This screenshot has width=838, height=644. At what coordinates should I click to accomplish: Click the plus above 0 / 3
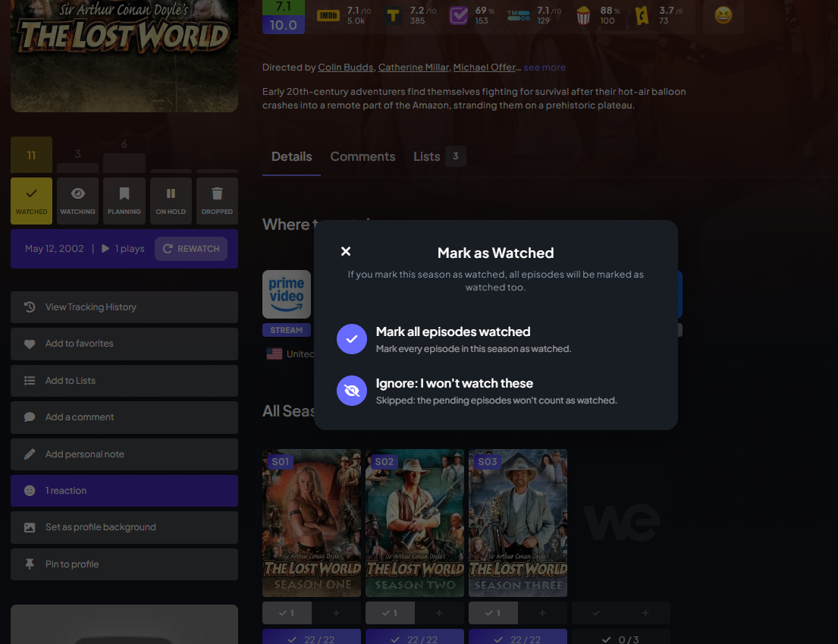click(645, 613)
